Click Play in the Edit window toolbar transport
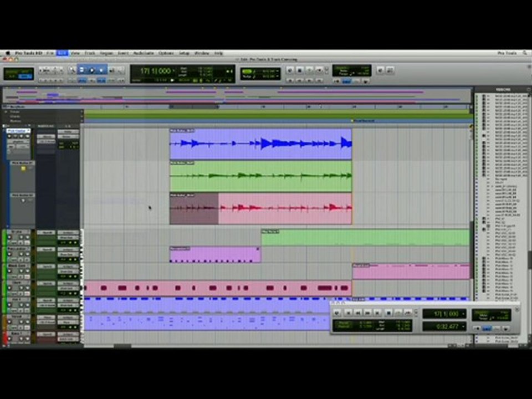The image size is (532, 399). (x=309, y=70)
